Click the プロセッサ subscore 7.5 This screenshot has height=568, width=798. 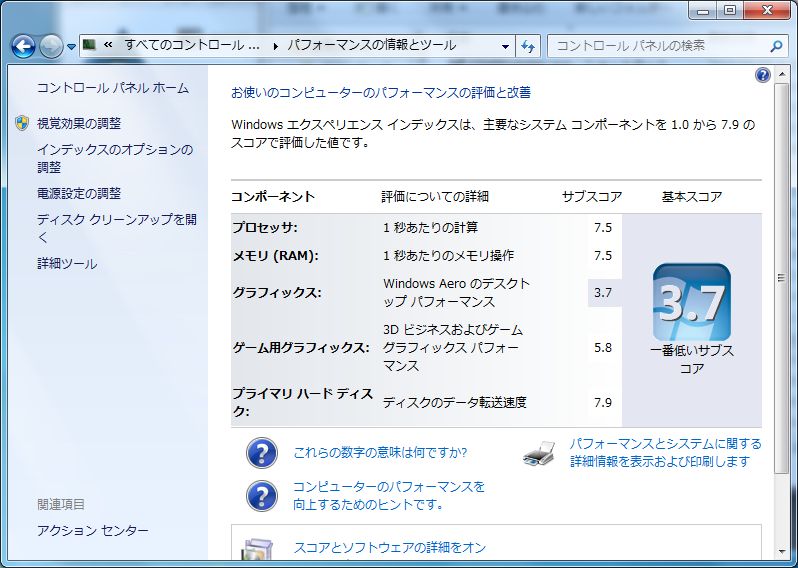[603, 228]
